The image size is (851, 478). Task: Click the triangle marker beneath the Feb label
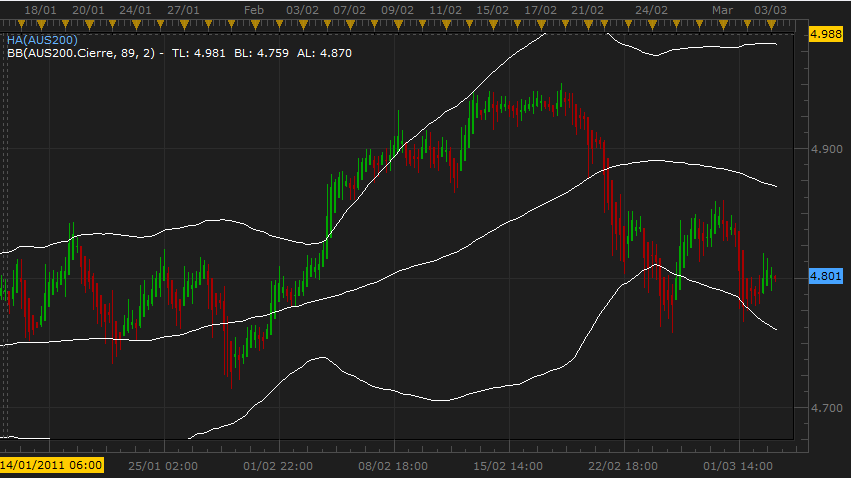(255, 24)
